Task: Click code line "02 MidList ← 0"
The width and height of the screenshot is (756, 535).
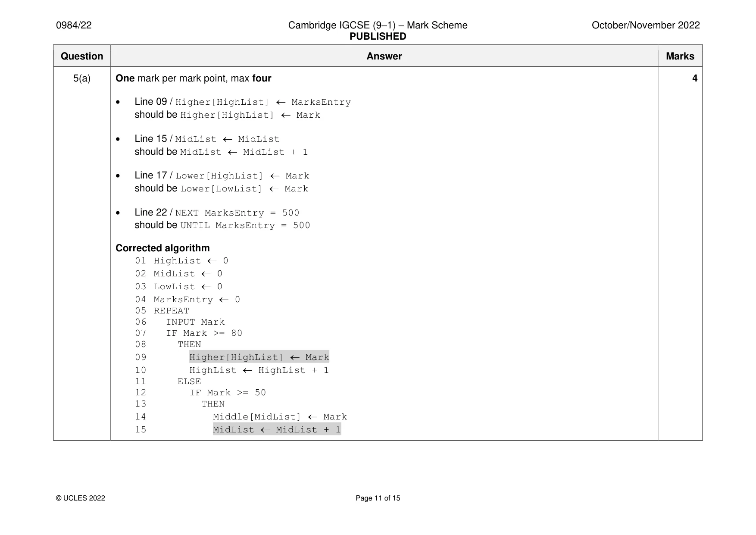Action: [x=179, y=274]
